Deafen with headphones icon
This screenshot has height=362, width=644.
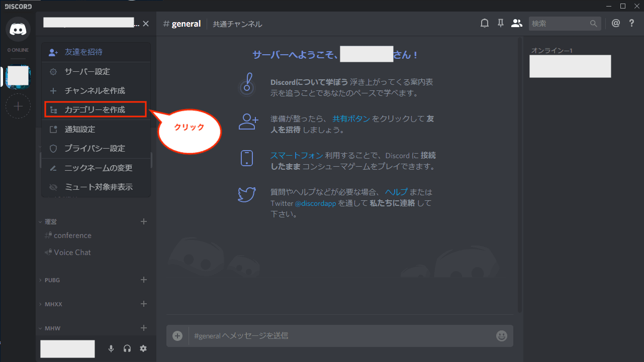[127, 348]
